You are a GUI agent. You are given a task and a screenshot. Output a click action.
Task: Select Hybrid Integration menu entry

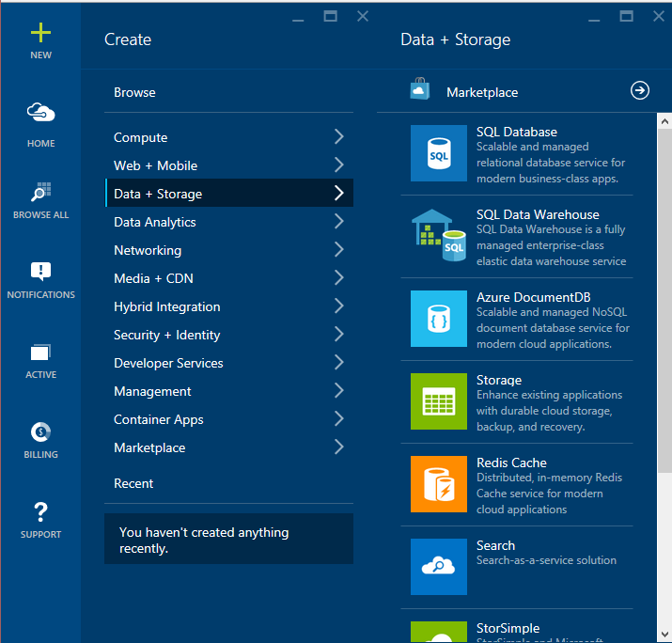pyautogui.click(x=229, y=306)
